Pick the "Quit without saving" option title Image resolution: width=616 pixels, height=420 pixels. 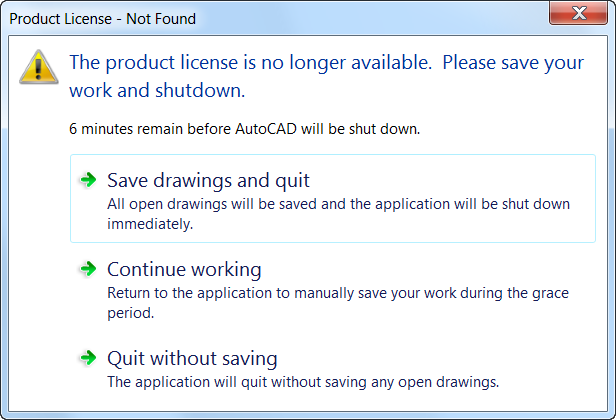pyautogui.click(x=192, y=358)
